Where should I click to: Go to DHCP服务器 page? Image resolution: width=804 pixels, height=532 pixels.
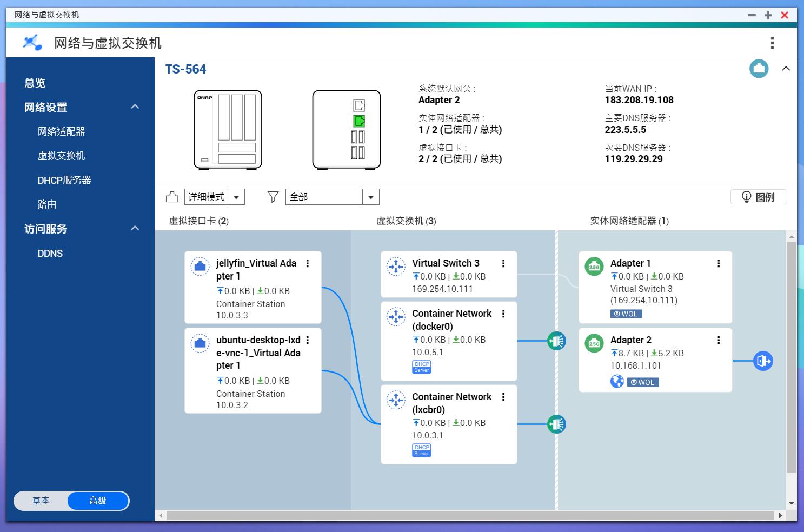pyautogui.click(x=64, y=180)
